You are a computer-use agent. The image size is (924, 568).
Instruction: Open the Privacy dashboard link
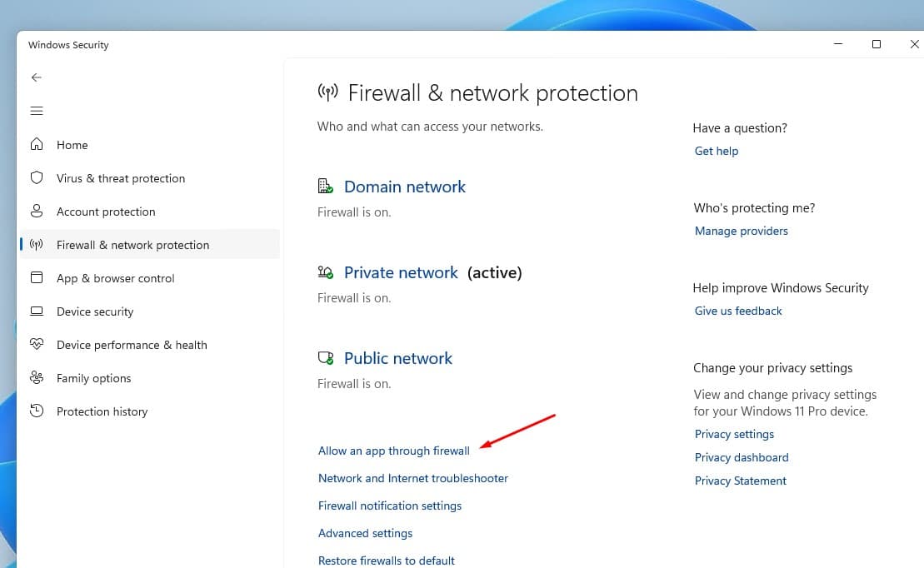(741, 457)
